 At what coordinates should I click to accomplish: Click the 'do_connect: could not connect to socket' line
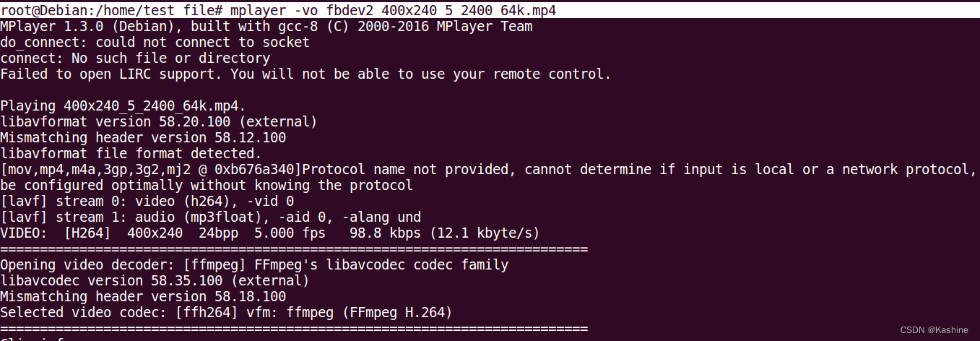(155, 42)
